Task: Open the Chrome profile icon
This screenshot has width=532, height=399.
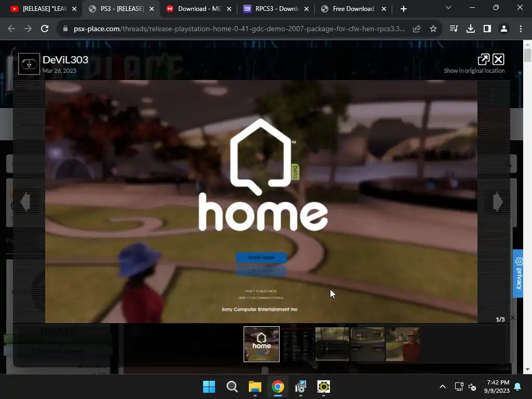Action: (504, 29)
